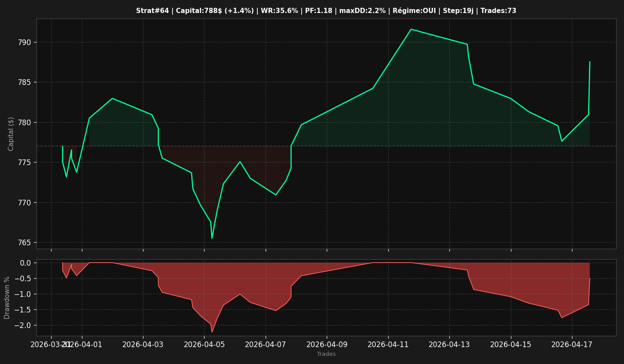Image resolution: width=624 pixels, height=364 pixels.
Task: Select "Trades:73" in the chart title
Action: pyautogui.click(x=498, y=11)
